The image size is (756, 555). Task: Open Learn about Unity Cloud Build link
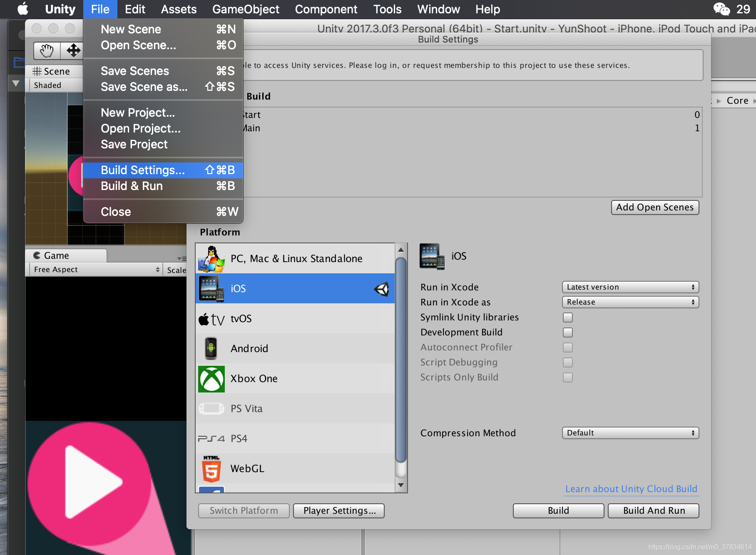tap(631, 489)
